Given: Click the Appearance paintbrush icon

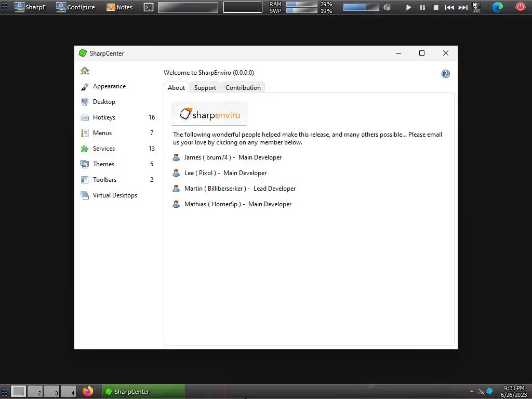Looking at the screenshot, I should point(85,87).
